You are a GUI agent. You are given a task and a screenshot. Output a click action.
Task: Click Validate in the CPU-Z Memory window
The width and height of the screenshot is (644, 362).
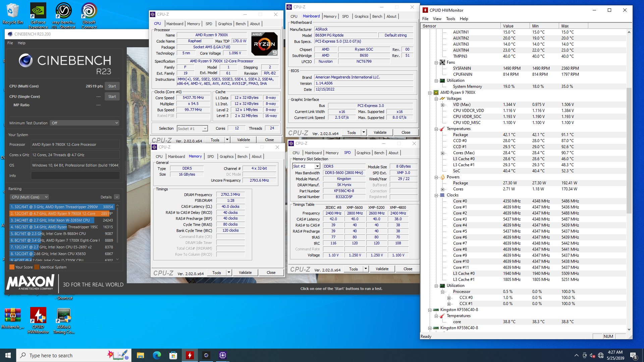click(x=245, y=273)
